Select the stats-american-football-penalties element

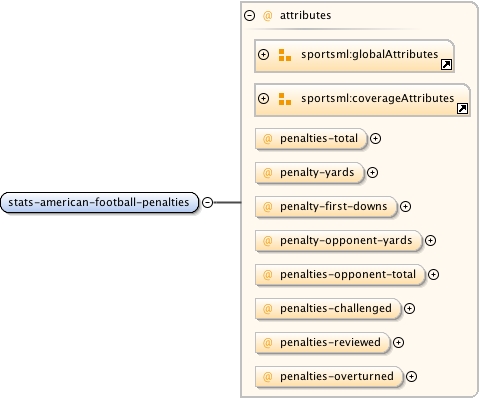click(x=99, y=202)
